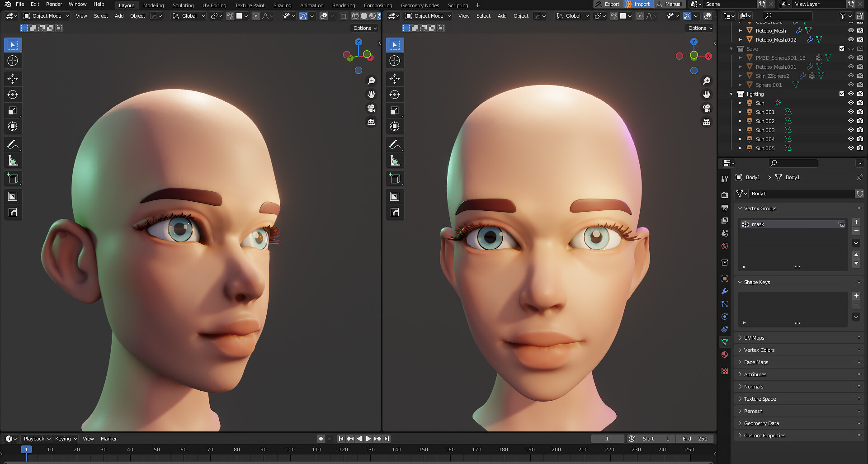Open the Render menu
Viewport: 868px width, 464px height.
pos(54,4)
